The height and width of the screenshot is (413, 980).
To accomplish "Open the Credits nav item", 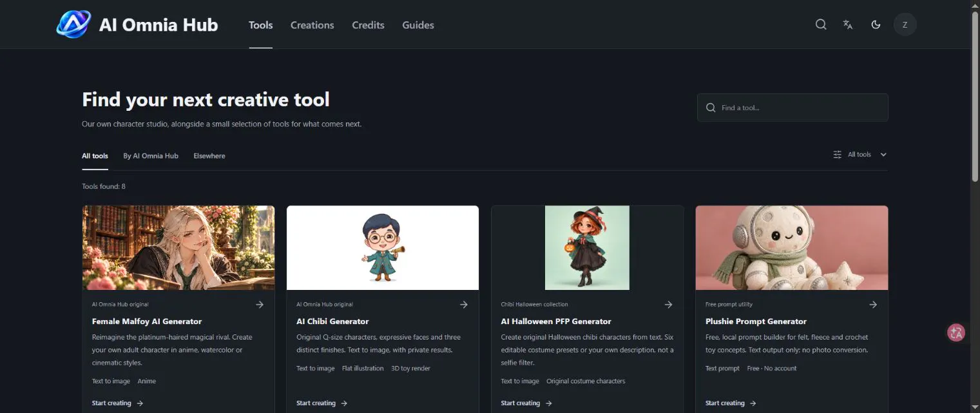I will point(369,25).
